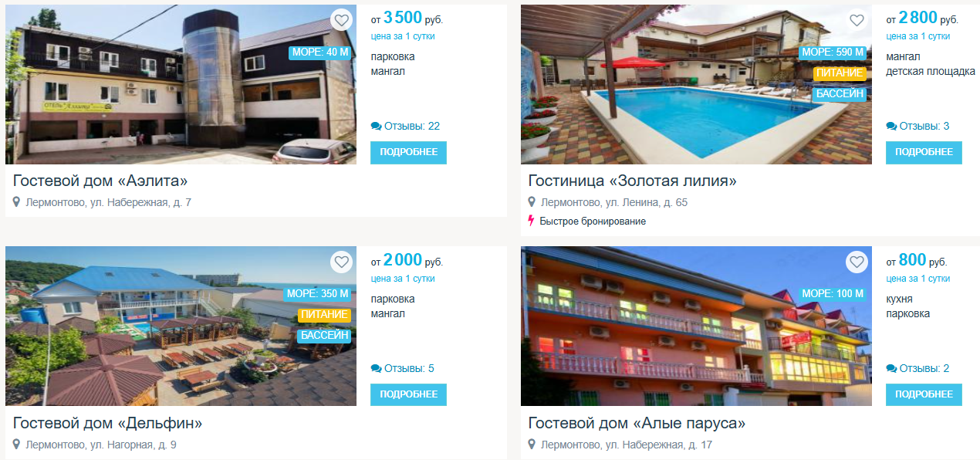Click the heart icon on «Алые паруса» photo
The width and height of the screenshot is (980, 460).
click(x=857, y=262)
